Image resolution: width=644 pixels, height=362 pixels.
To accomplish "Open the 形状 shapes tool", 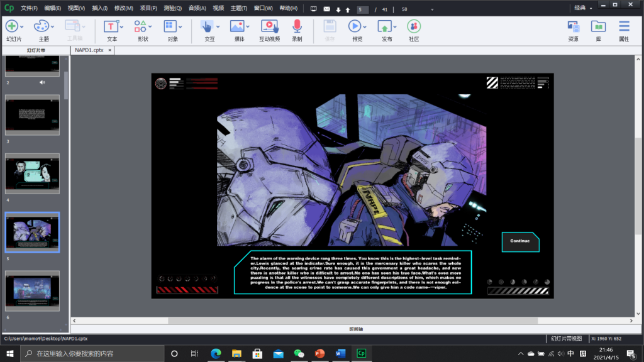I will 140,26.
